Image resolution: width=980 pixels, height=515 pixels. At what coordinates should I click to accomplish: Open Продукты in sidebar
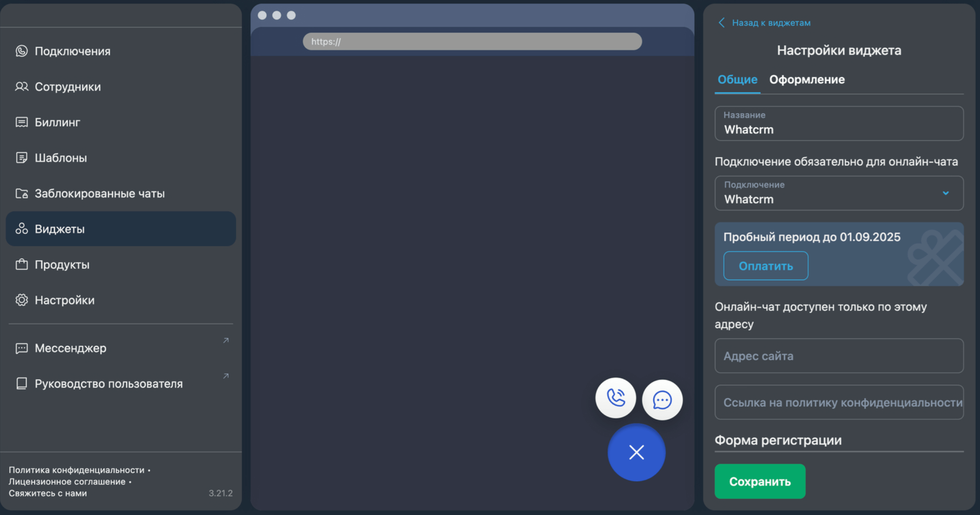pyautogui.click(x=62, y=265)
